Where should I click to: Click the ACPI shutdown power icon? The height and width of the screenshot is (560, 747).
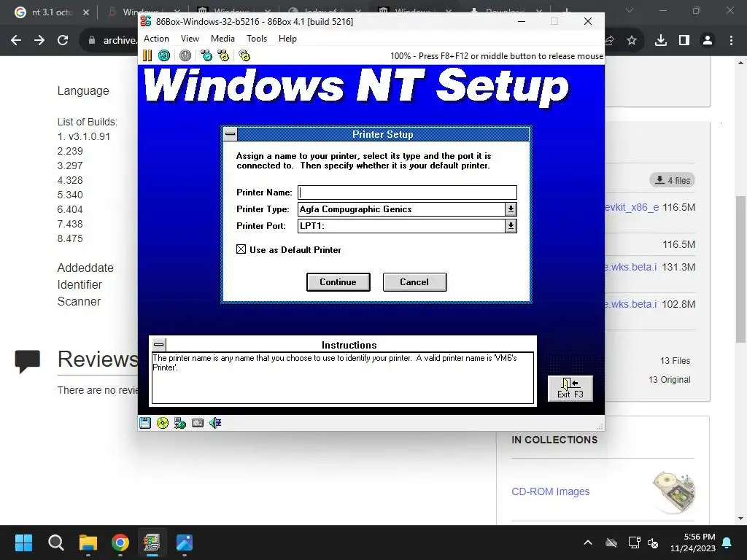click(185, 55)
